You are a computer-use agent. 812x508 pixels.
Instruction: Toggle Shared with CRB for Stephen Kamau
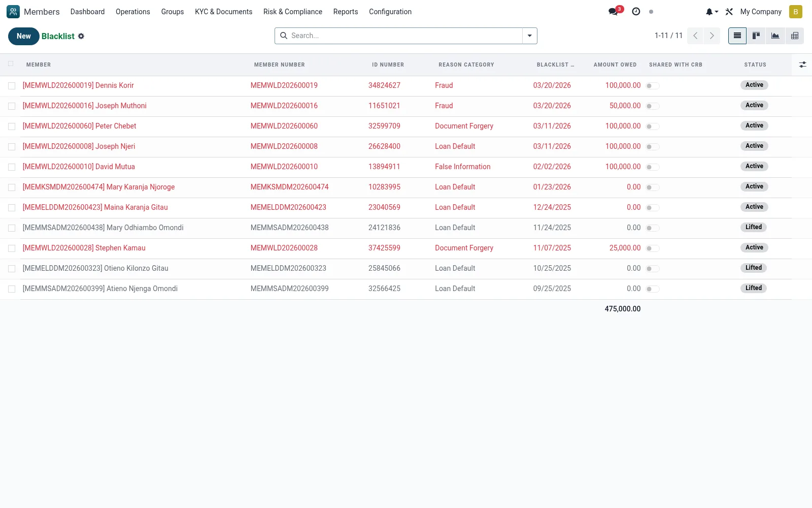pyautogui.click(x=653, y=248)
